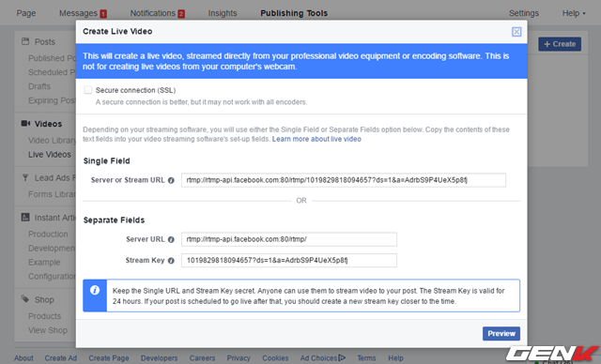The image size is (601, 364).
Task: Click the Shop tag icon in sidebar
Action: tap(25, 299)
